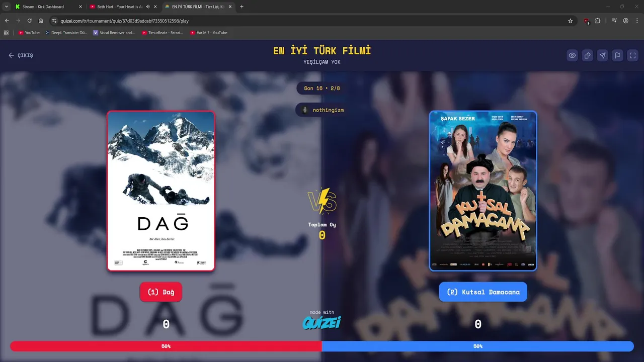Screen dimensions: 644x362
Task: Open the extensions puzzle menu
Action: tap(598, 21)
